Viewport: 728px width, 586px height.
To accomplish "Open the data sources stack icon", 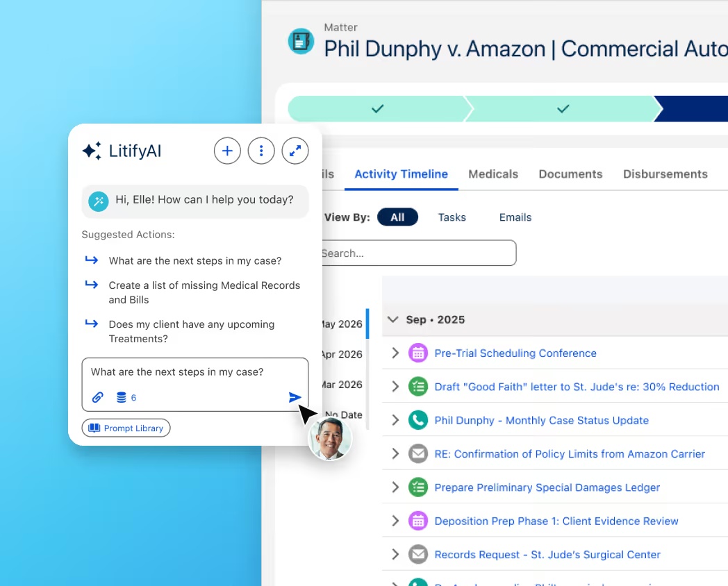I will pos(121,397).
